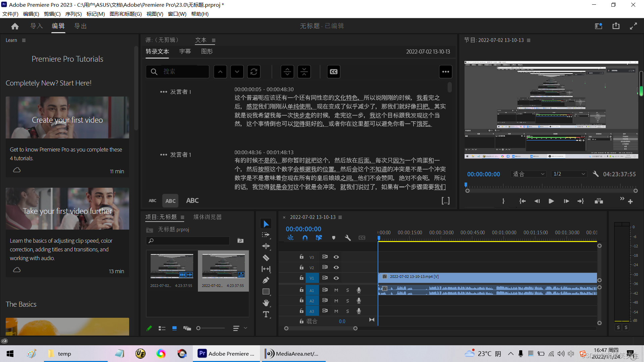
Task: Open the 序列(S) menu
Action: pyautogui.click(x=73, y=14)
